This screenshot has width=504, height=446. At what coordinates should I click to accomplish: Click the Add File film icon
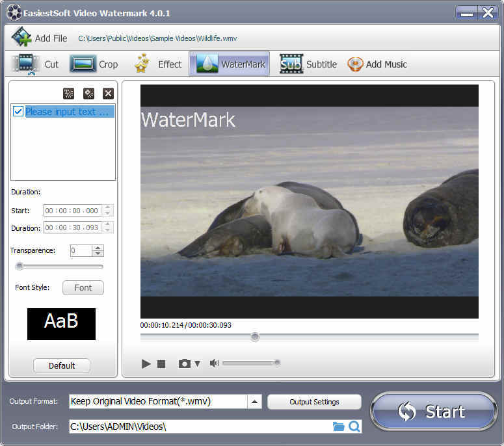(21, 36)
